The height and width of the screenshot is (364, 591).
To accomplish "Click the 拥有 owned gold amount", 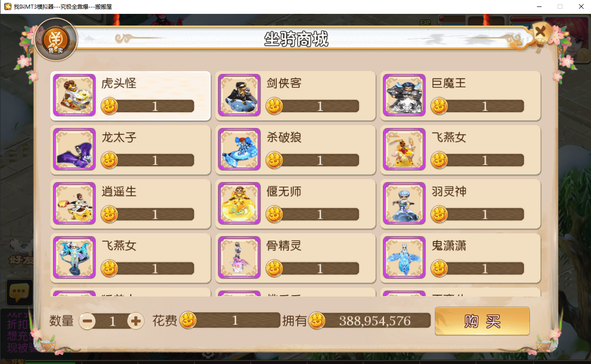I will 375,321.
